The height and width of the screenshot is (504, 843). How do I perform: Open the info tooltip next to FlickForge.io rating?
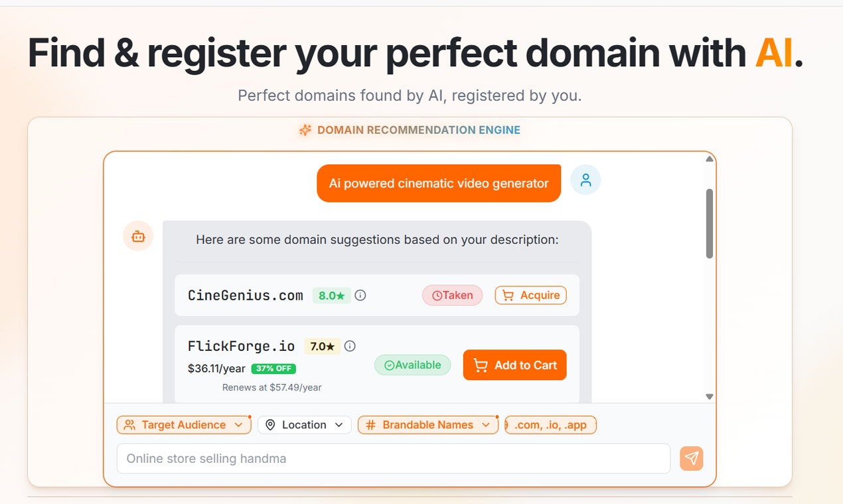click(x=350, y=346)
